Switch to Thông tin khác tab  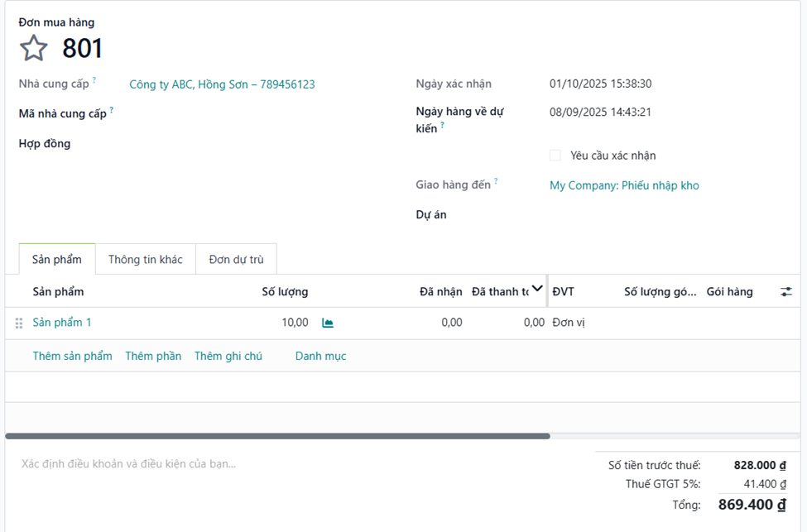pos(145,259)
